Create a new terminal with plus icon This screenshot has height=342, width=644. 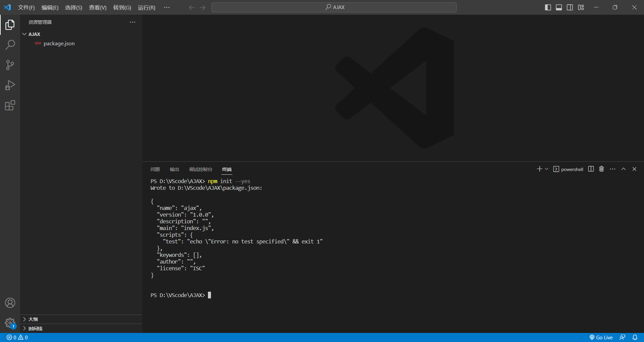[x=539, y=169]
